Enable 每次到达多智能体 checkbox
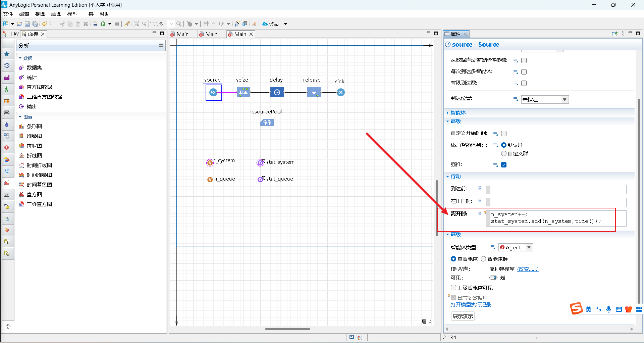Viewport: 644px width, 343px height. (x=524, y=72)
